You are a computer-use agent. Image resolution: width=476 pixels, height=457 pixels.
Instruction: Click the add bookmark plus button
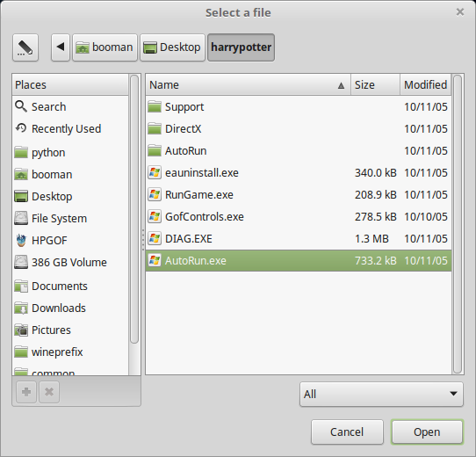26,392
